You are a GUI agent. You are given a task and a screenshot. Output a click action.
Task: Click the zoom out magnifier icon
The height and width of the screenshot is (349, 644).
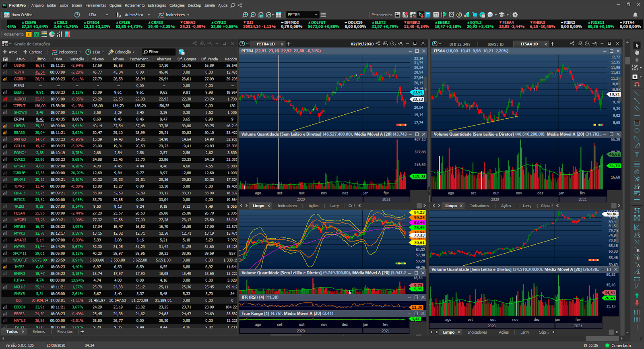click(x=253, y=15)
